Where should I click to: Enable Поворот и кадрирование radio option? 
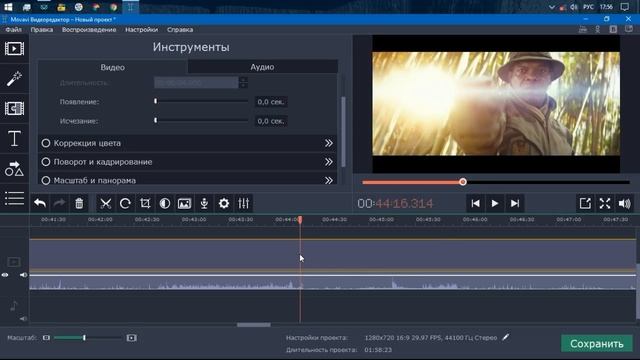click(46, 162)
